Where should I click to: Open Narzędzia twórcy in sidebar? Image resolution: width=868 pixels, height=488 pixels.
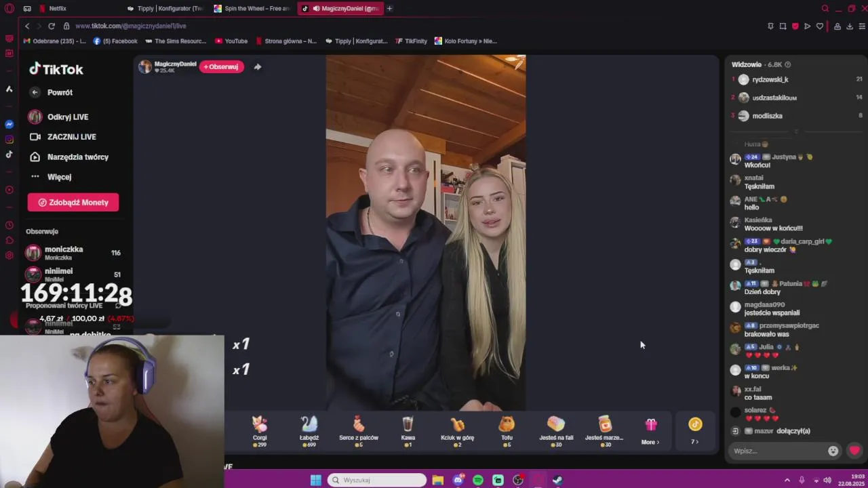pyautogui.click(x=69, y=157)
